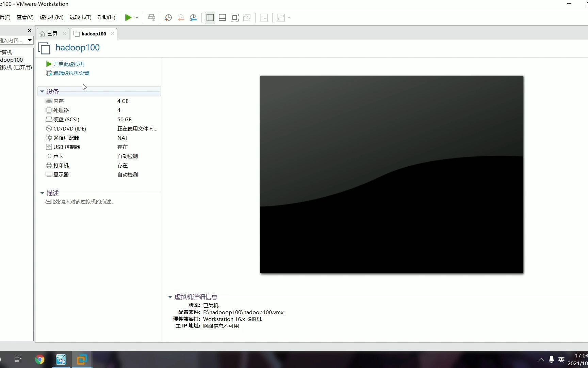Click the console view toolbar icon

[264, 18]
